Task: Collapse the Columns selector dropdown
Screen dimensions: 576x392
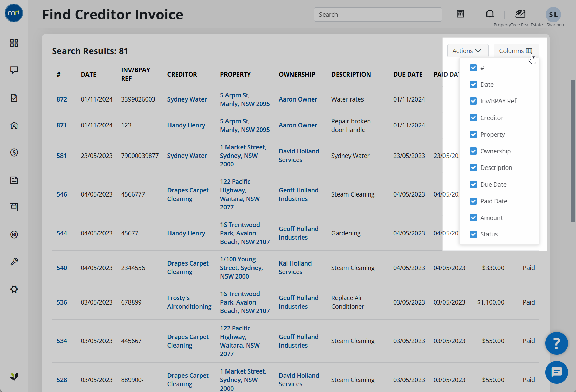Action: [x=516, y=51]
